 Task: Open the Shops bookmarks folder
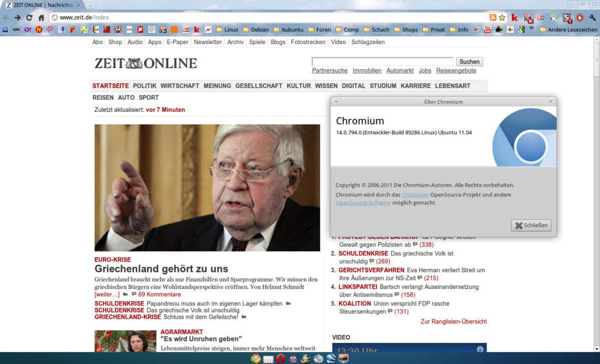pyautogui.click(x=406, y=30)
